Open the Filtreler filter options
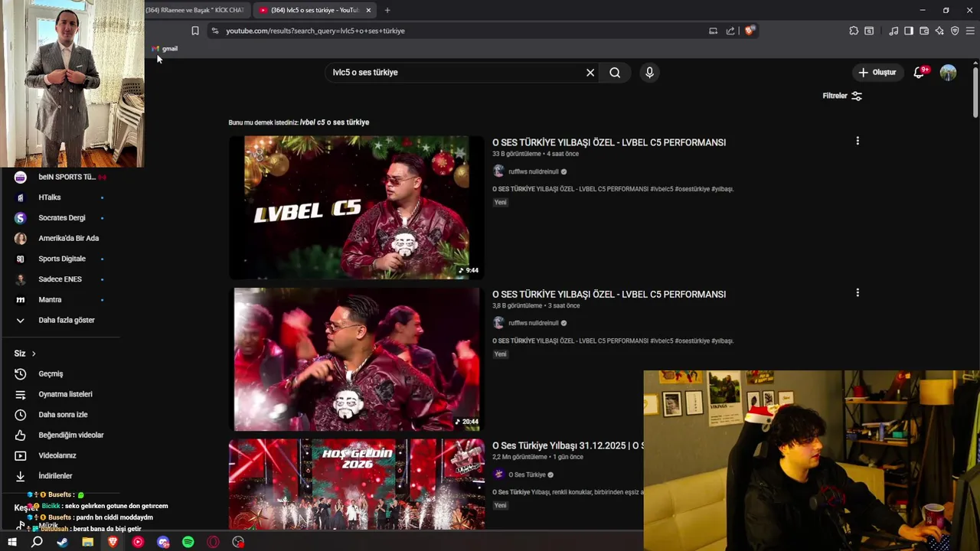The height and width of the screenshot is (551, 980). [x=842, y=96]
